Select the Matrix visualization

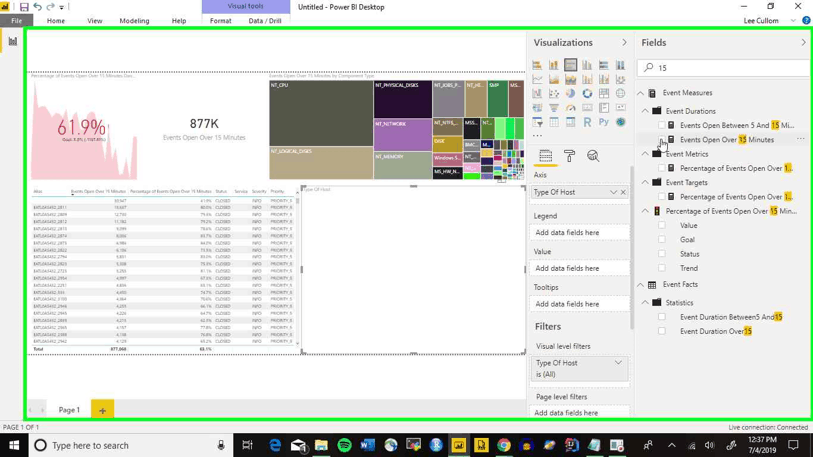coord(570,122)
